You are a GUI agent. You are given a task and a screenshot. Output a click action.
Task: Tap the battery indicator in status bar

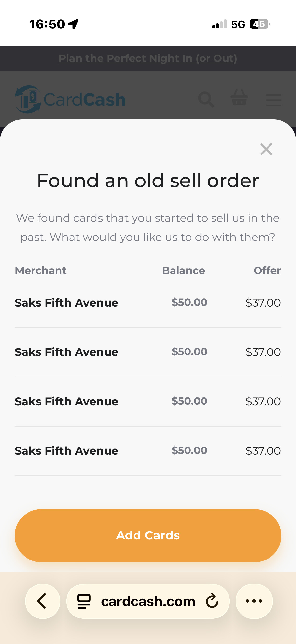tap(260, 24)
